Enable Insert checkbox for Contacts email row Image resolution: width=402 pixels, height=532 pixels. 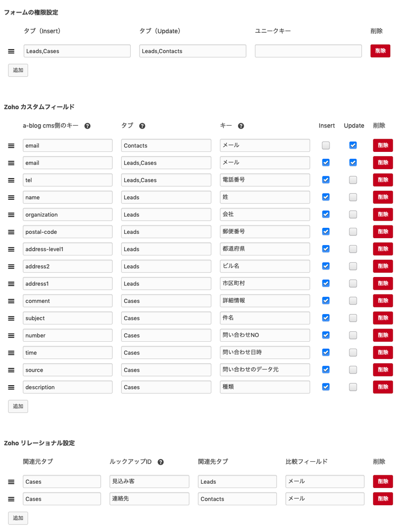(326, 145)
